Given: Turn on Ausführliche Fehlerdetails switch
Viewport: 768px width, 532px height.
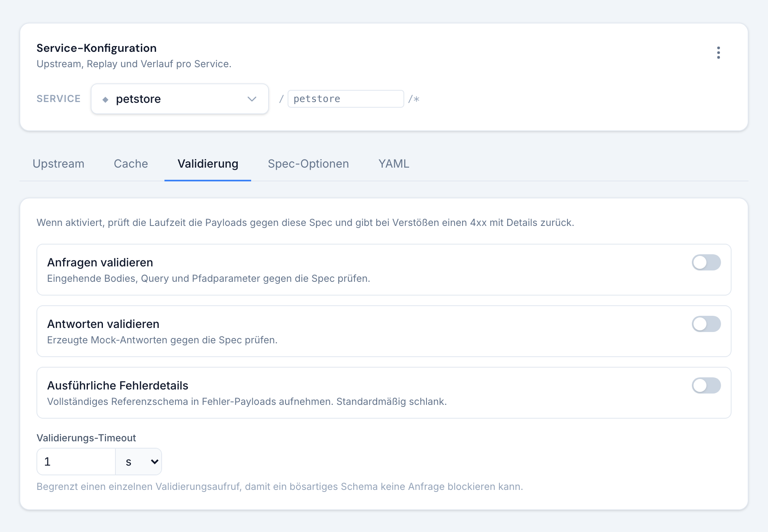Looking at the screenshot, I should [706, 385].
